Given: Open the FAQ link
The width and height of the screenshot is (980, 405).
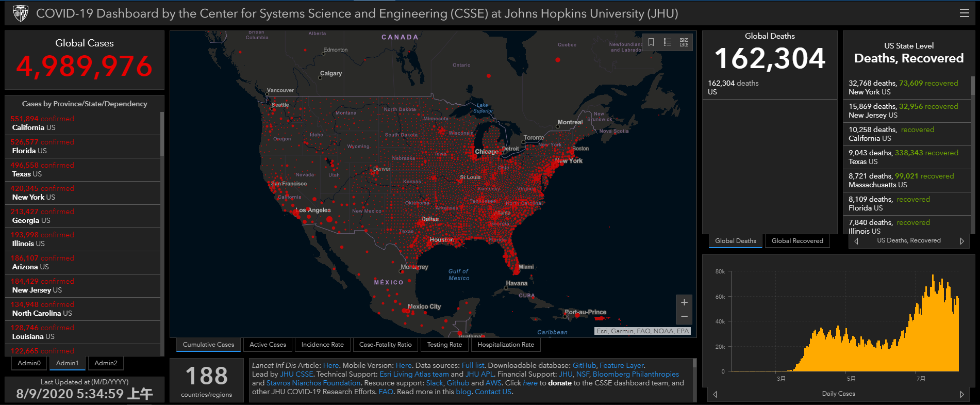Looking at the screenshot, I should click(386, 392).
